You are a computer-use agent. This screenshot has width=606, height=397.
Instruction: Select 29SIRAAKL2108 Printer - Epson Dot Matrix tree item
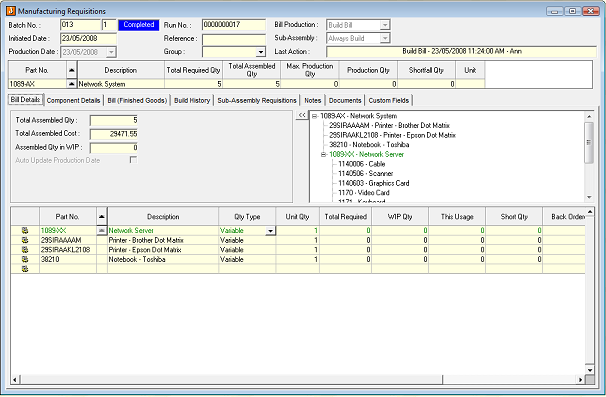[393, 135]
